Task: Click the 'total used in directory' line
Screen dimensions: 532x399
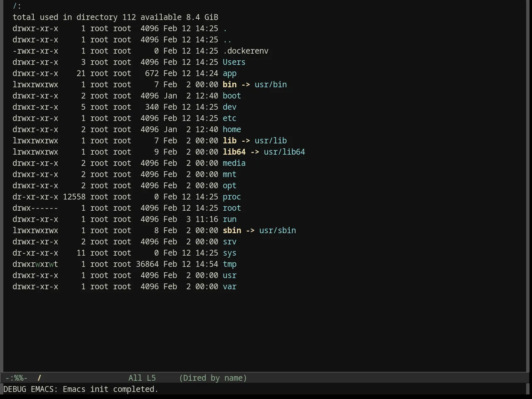Action: click(x=115, y=17)
